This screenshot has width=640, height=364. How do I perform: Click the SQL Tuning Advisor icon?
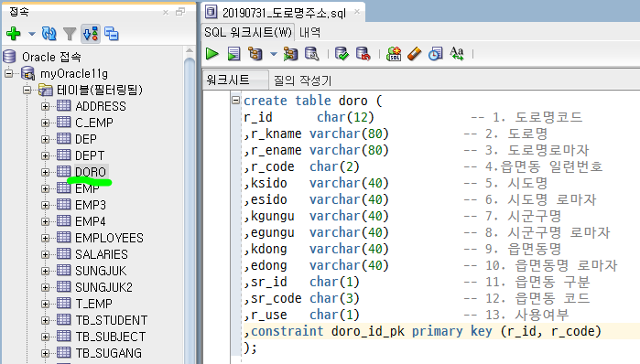pyautogui.click(x=312, y=54)
